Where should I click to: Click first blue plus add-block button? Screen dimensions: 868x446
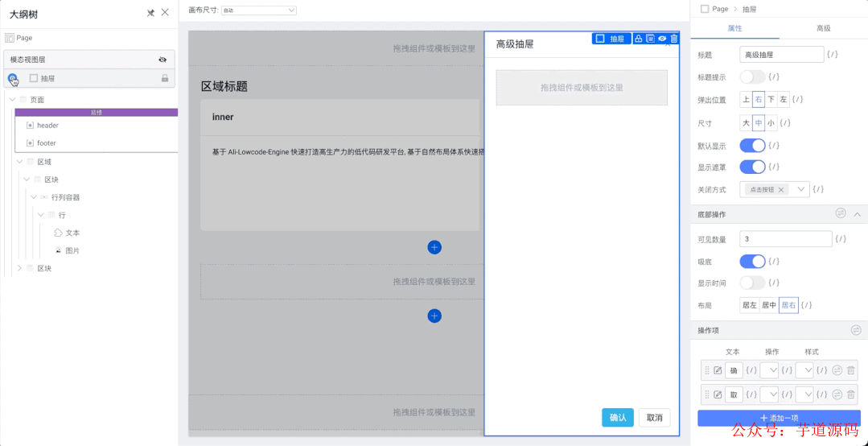[x=434, y=248]
